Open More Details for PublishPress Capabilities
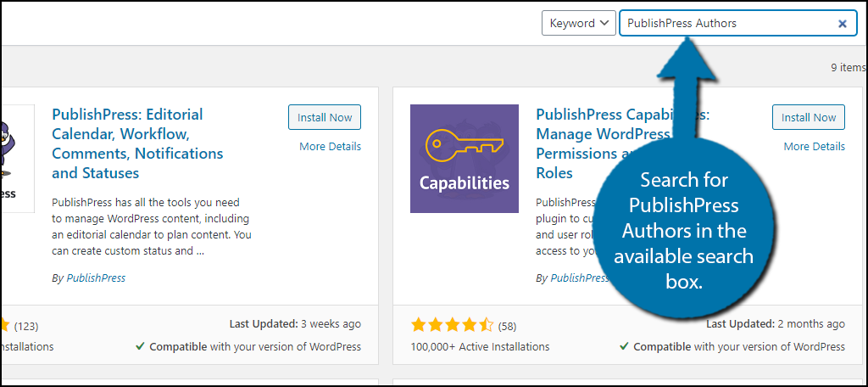This screenshot has width=868, height=387. click(814, 146)
